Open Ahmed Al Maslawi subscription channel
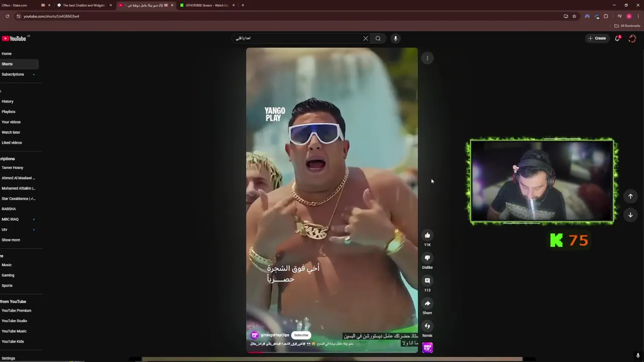The width and height of the screenshot is (644, 362). (19, 178)
